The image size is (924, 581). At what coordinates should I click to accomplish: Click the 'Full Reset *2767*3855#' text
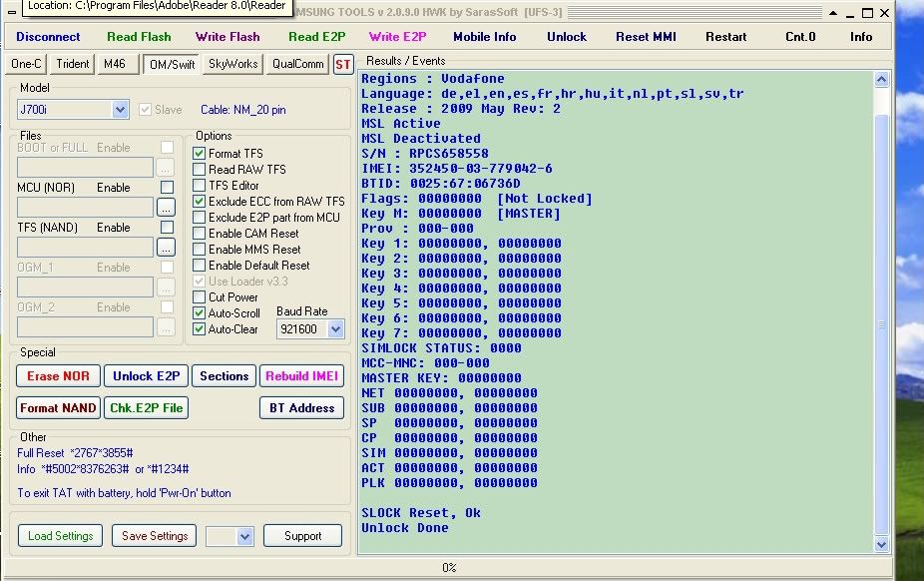(75, 453)
